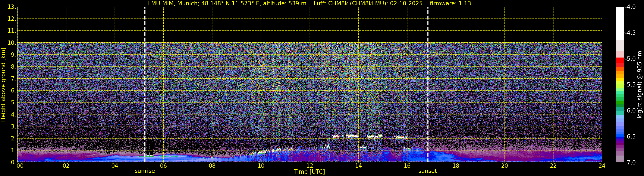644x176 pixels.
Task: Click the '22' time tick label
Action: click(553, 166)
